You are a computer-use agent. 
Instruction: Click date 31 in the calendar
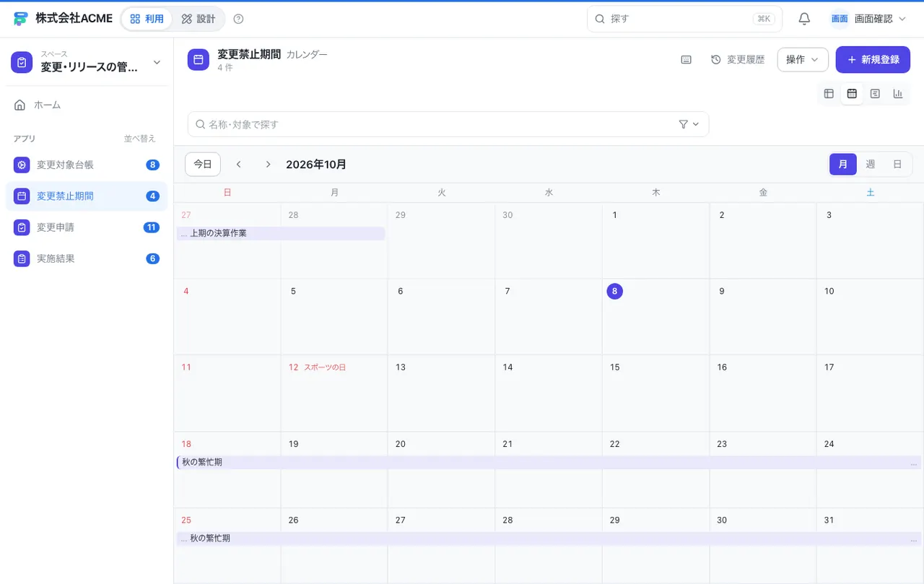(829, 520)
